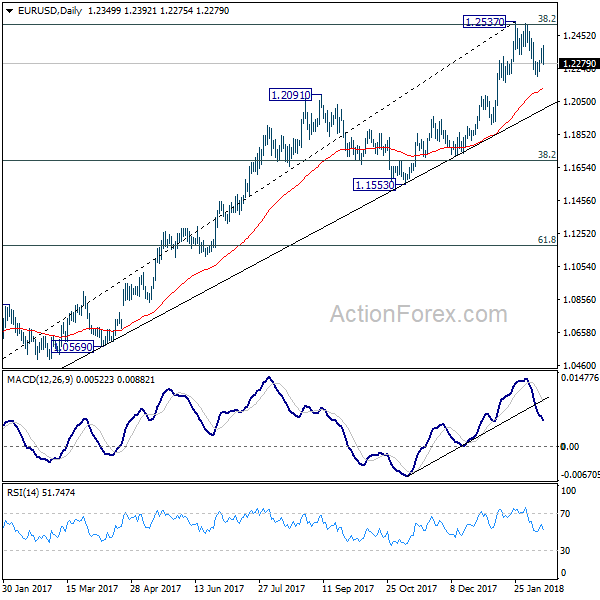Image resolution: width=600 pixels, height=600 pixels.
Task: Select the 1.15530 low price label
Action: pyautogui.click(x=374, y=185)
